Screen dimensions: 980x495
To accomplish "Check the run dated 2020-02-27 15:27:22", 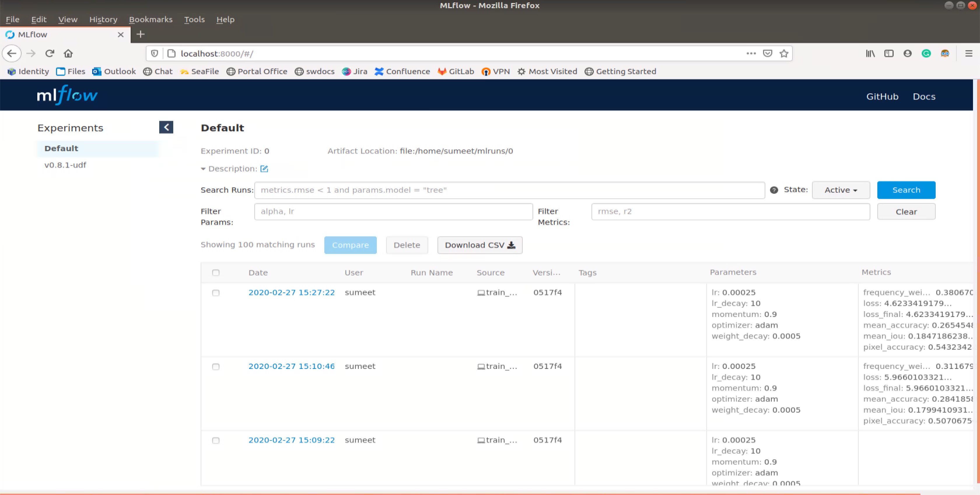I will (x=216, y=293).
